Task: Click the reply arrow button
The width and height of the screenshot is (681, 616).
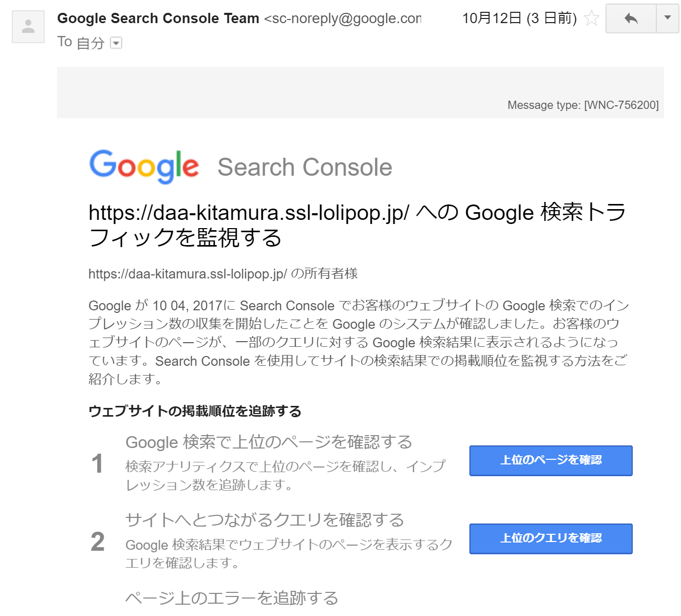Action: click(x=631, y=18)
